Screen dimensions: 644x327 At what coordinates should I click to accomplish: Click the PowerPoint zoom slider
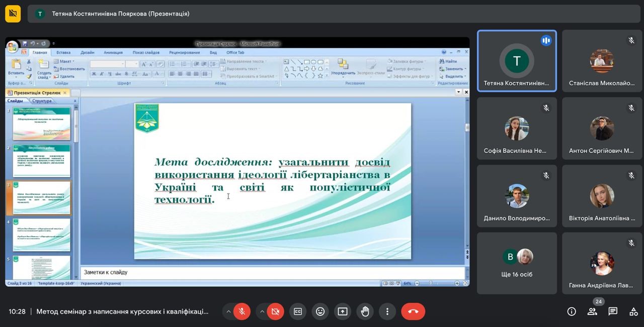click(431, 283)
